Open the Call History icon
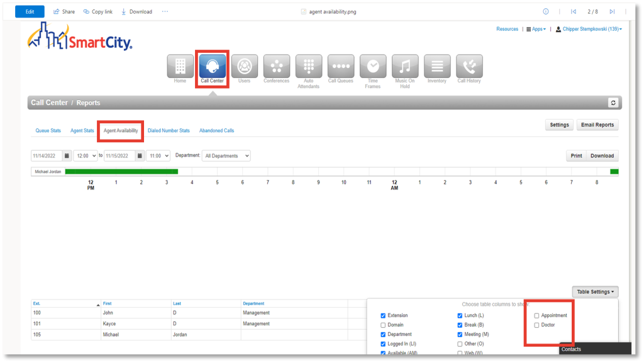644x363 pixels. 469,67
